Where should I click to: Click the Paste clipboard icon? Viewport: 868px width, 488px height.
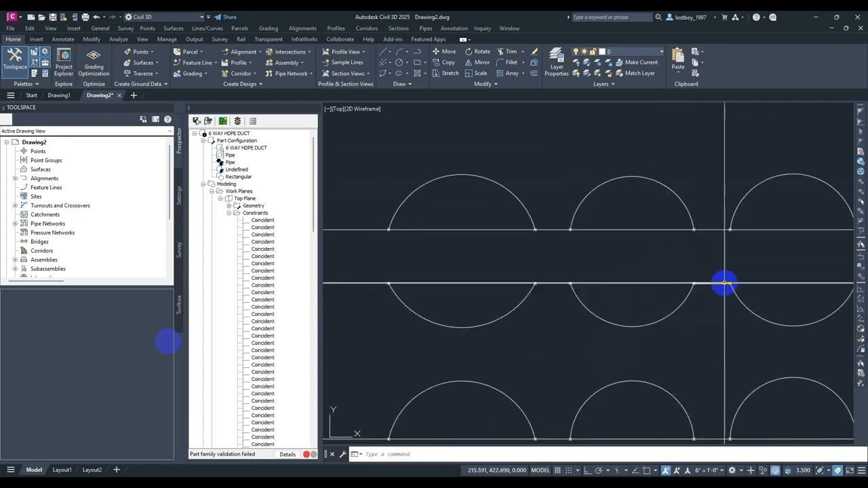[678, 59]
